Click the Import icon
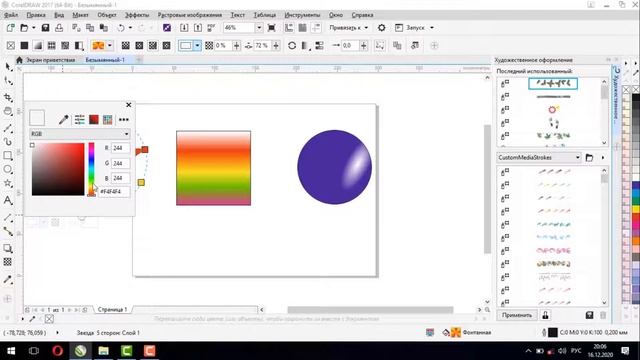The height and width of the screenshot is (360, 640). tap(184, 28)
